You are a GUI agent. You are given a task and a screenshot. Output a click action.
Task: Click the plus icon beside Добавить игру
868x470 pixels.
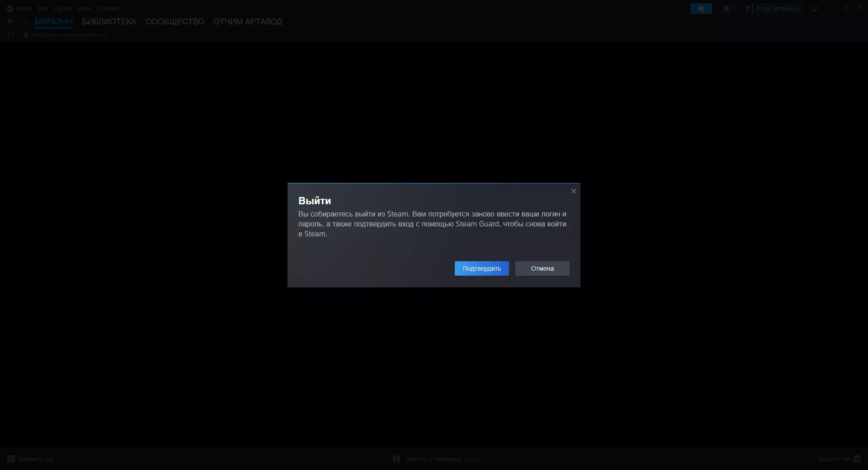coord(11,459)
